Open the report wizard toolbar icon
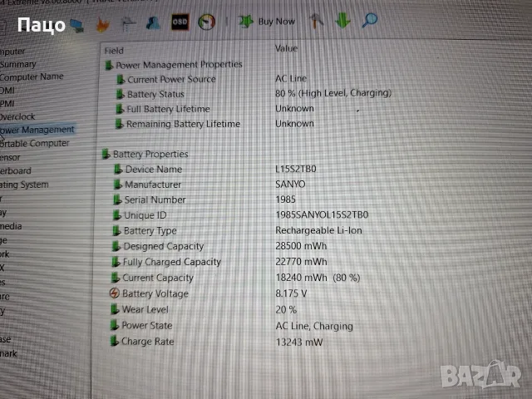This screenshot has width=532, height=399. (128, 24)
